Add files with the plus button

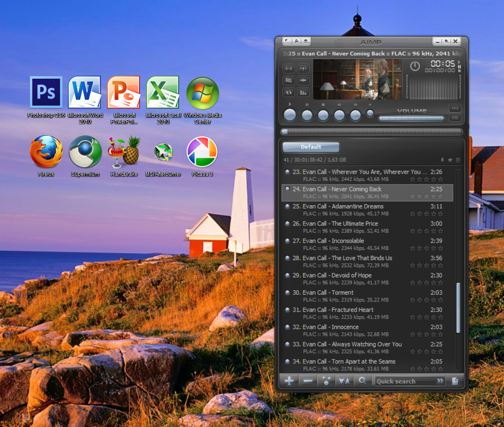(289, 381)
